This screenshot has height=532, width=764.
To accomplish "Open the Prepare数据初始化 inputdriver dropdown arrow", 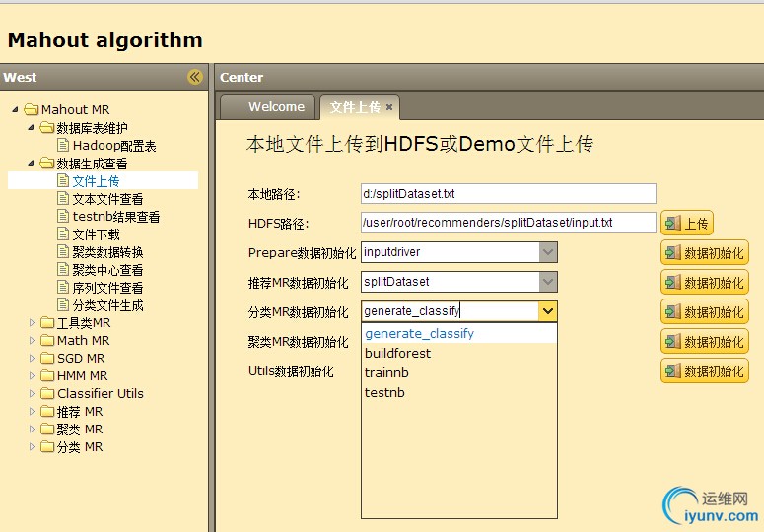I will 548,252.
